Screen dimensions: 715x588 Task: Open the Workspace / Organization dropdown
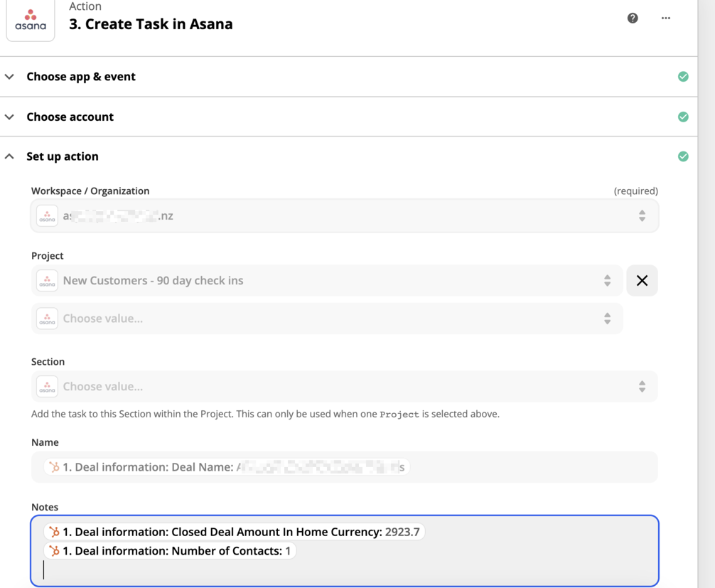pos(345,215)
